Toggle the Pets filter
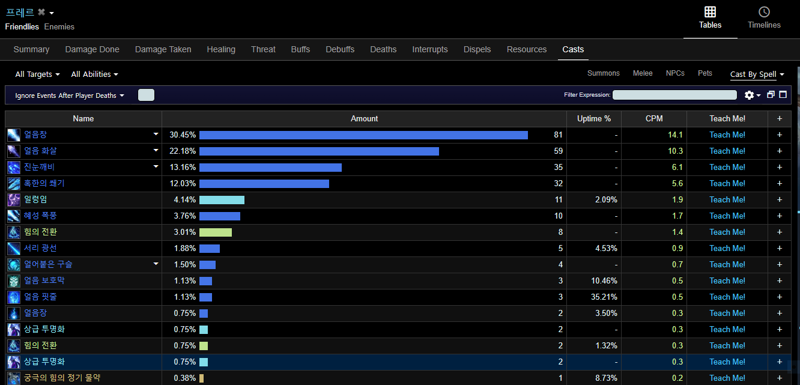The width and height of the screenshot is (800, 385). (705, 73)
